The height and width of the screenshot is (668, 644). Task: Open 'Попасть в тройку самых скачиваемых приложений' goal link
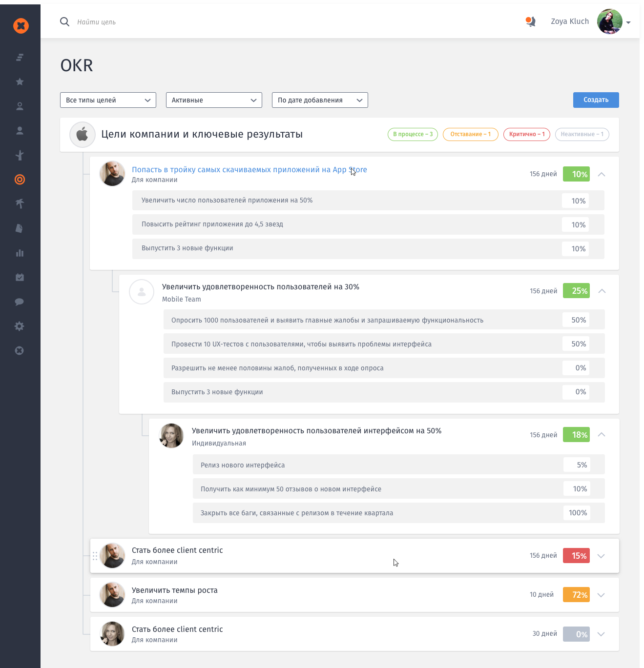[x=249, y=170]
